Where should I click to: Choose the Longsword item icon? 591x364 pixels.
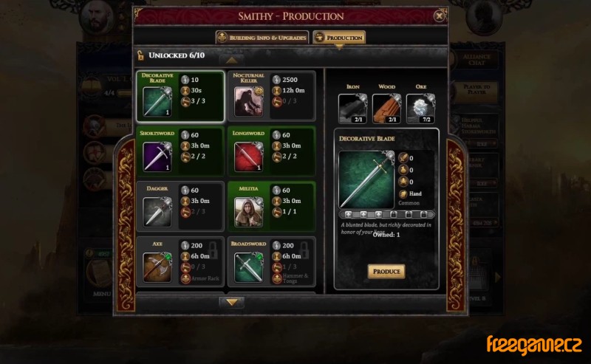point(248,157)
